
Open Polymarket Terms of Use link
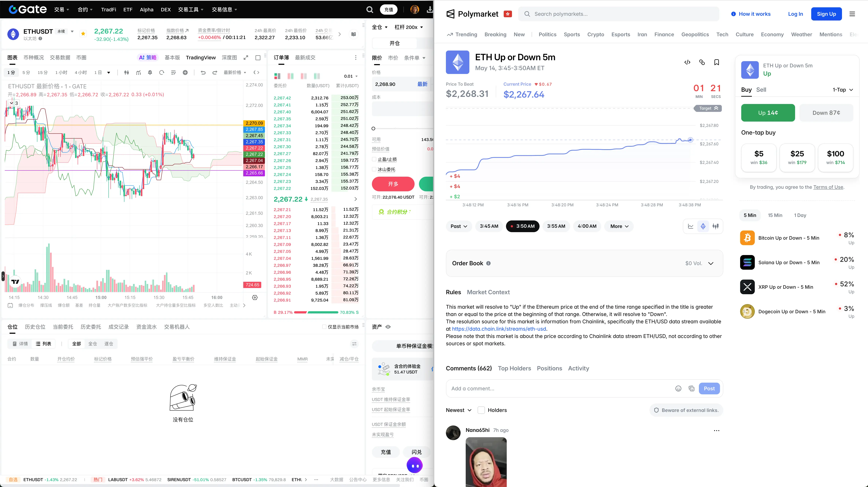828,187
